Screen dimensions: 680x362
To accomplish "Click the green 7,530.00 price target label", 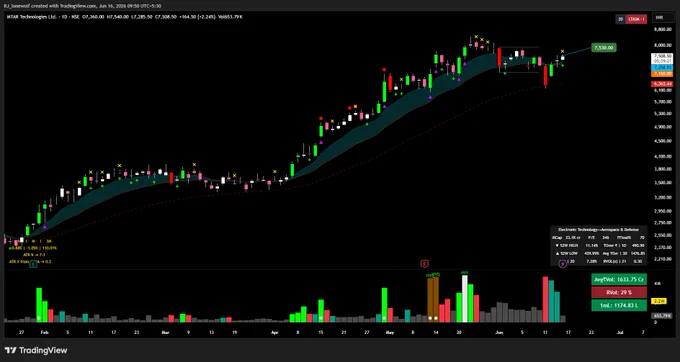I will 604,48.
